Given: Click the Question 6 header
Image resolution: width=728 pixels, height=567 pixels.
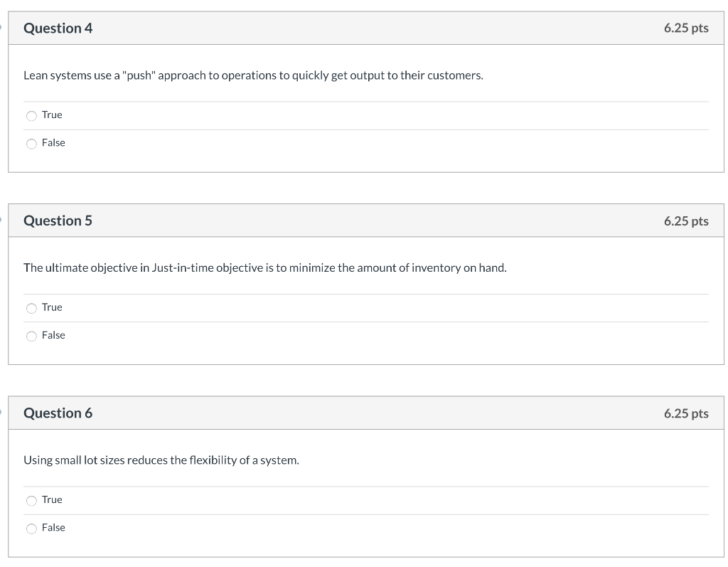Looking at the screenshot, I should (x=59, y=413).
